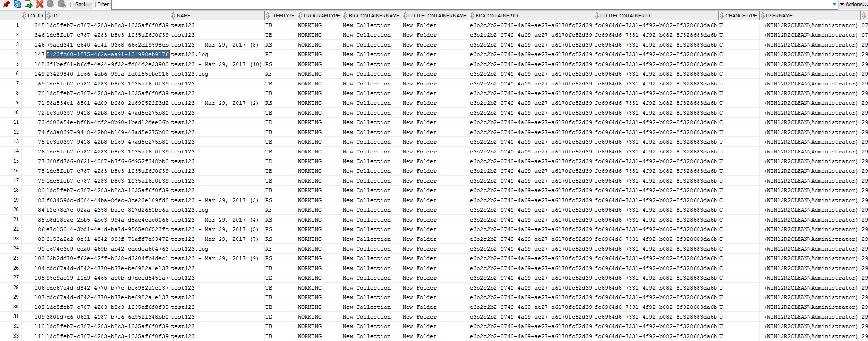Viewport: 868px width, 341px height.
Task: Click LOGID cell 90
Action: [x=33, y=249]
